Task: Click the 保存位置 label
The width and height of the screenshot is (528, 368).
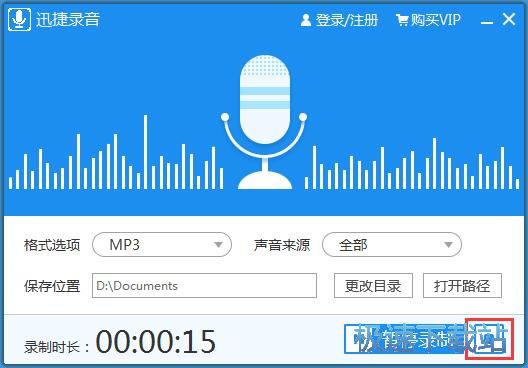Action: click(52, 286)
